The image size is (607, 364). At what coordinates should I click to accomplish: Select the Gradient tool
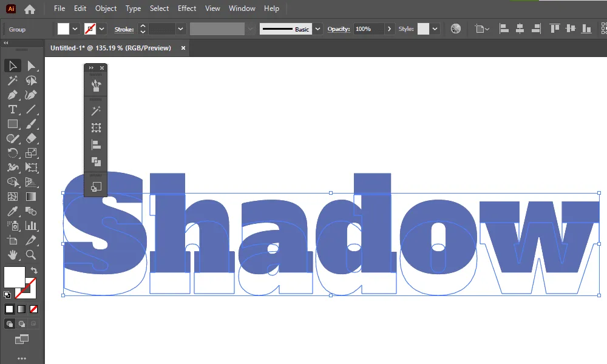coord(31,197)
